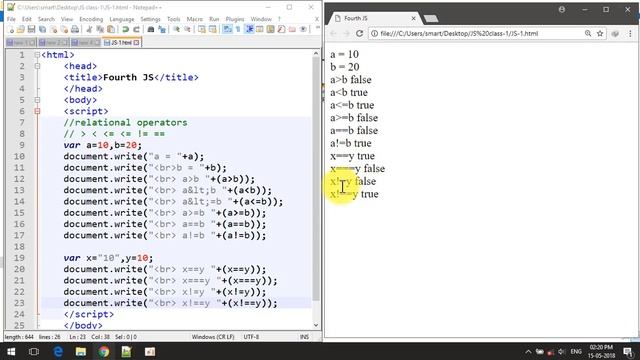This screenshot has width=640, height=360.
Task: Click the Redo arrow in Notepad++ toolbar
Action: (x=136, y=29)
